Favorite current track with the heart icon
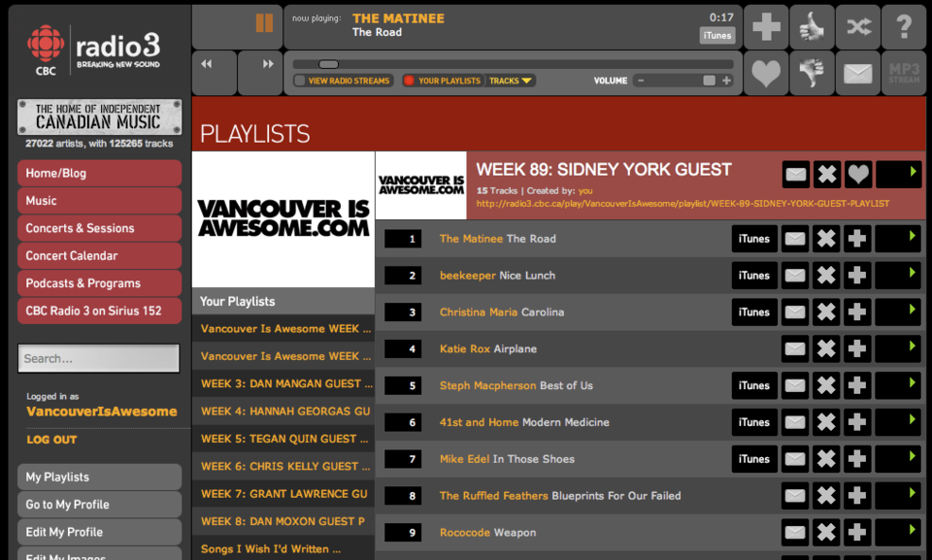The width and height of the screenshot is (932, 560). click(x=766, y=73)
